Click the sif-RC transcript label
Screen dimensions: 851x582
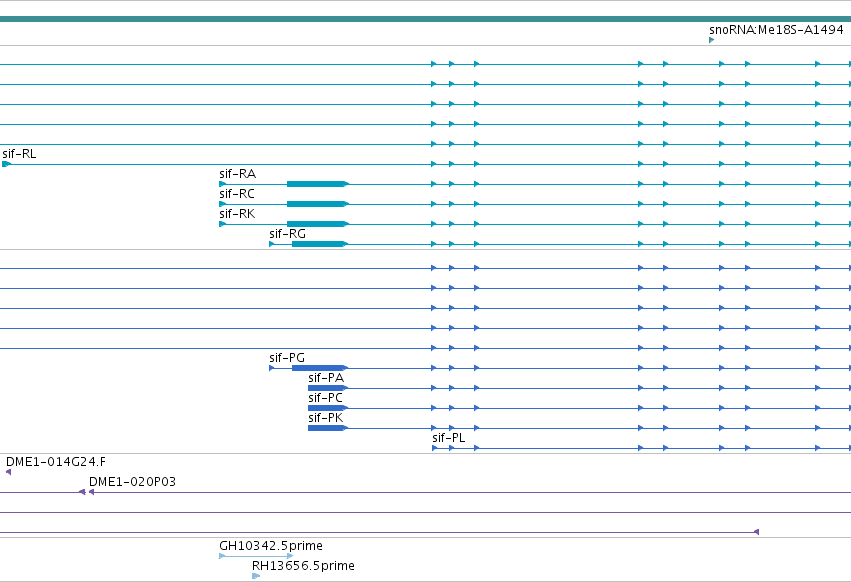point(237,194)
